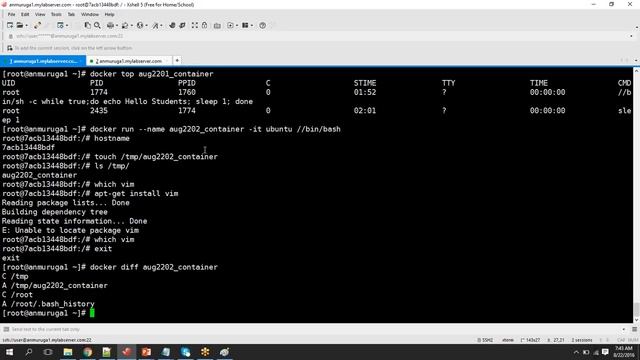Click the keyboard/key mapping toolbar icon
The width and height of the screenshot is (640, 360).
pos(217,25)
